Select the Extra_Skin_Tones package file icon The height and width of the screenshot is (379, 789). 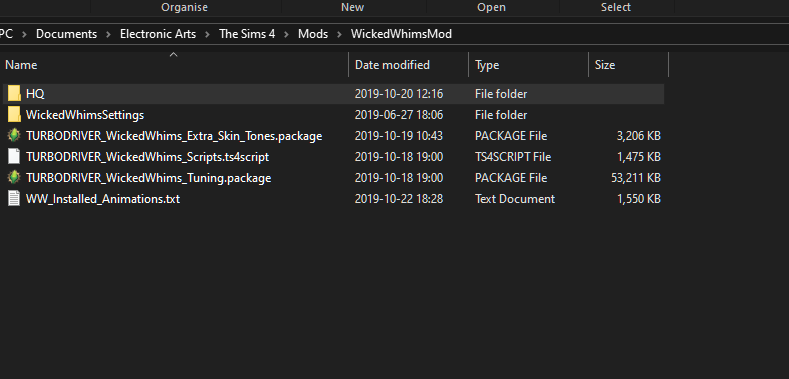(x=14, y=136)
